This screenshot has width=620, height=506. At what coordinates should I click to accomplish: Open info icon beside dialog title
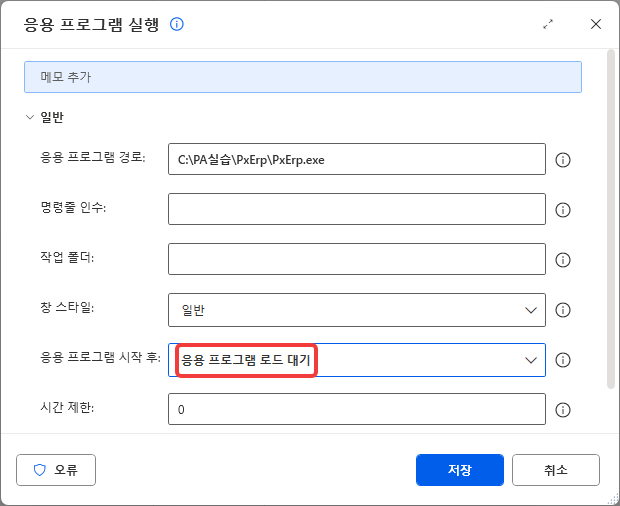point(177,24)
